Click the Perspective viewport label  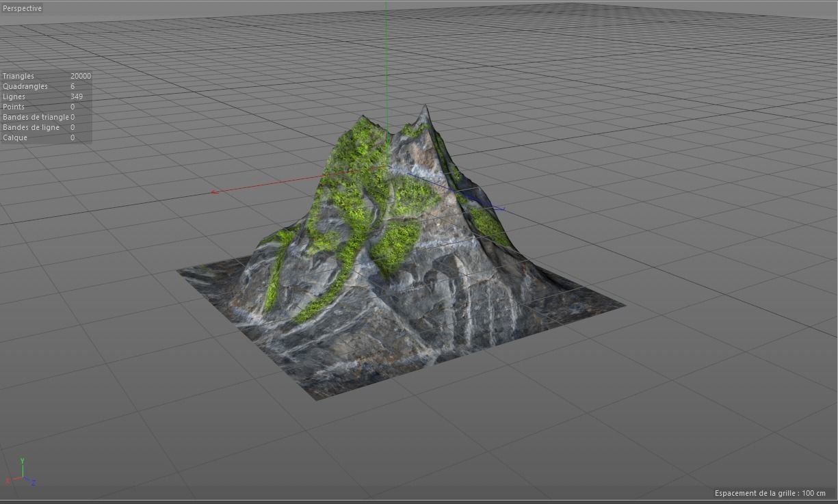click(22, 8)
